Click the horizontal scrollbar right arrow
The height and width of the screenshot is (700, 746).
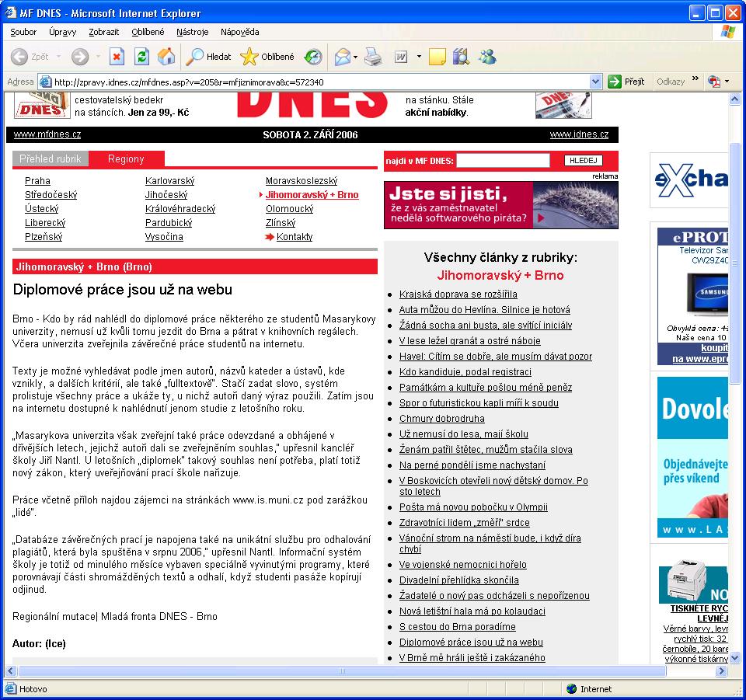pos(722,671)
